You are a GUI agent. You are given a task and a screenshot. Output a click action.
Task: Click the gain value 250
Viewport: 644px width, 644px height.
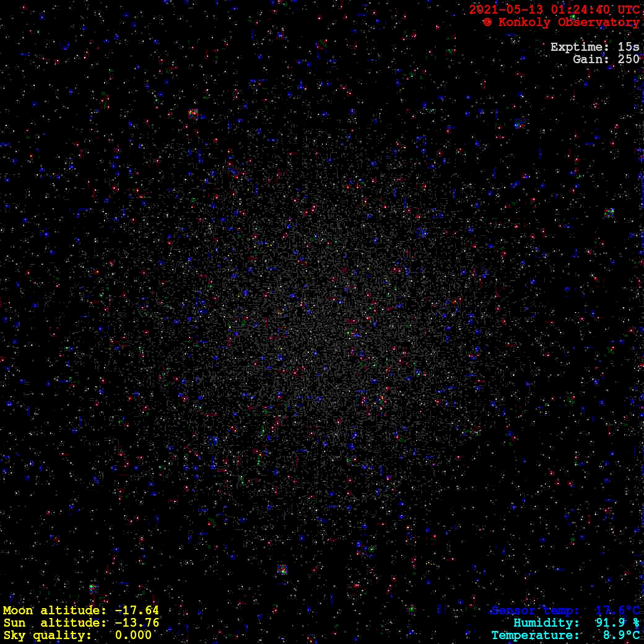coord(629,59)
